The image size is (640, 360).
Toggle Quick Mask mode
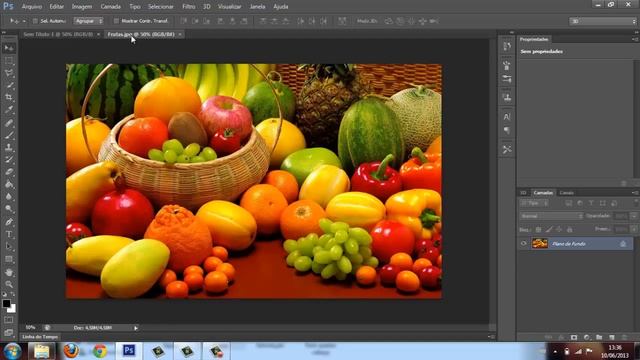pos(9,320)
